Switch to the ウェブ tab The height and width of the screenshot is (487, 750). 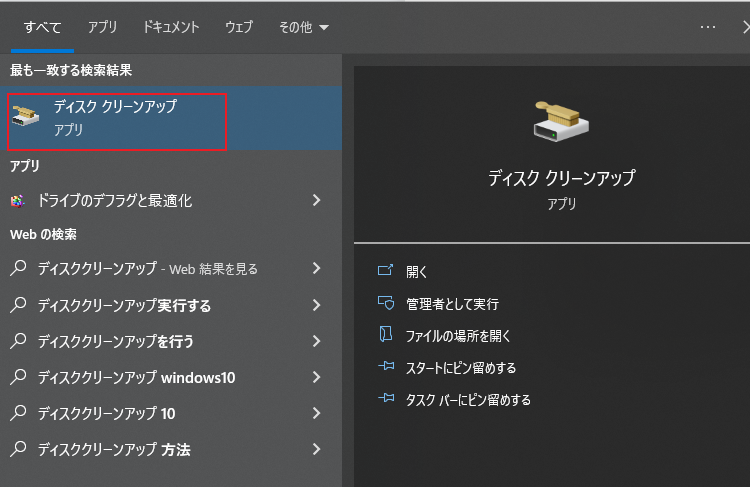(x=239, y=27)
